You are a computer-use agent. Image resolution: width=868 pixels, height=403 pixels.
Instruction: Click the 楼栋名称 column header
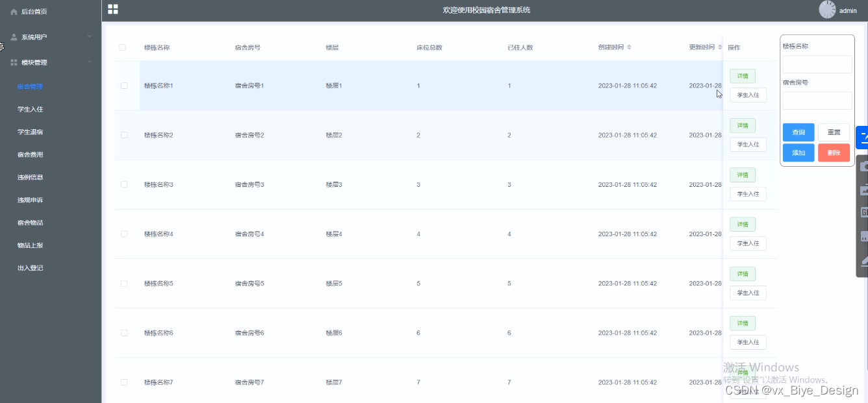coord(157,47)
